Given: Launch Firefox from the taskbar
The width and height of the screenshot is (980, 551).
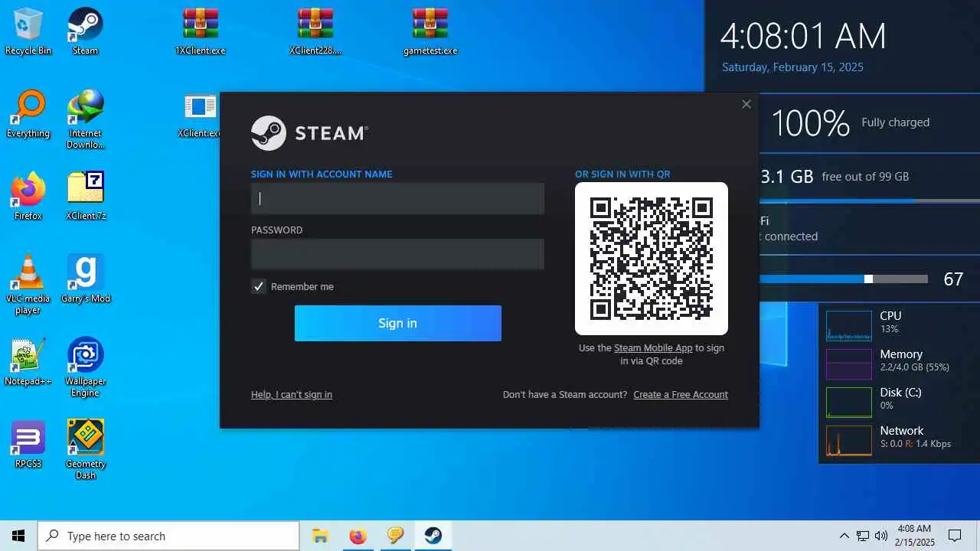Looking at the screenshot, I should [358, 536].
